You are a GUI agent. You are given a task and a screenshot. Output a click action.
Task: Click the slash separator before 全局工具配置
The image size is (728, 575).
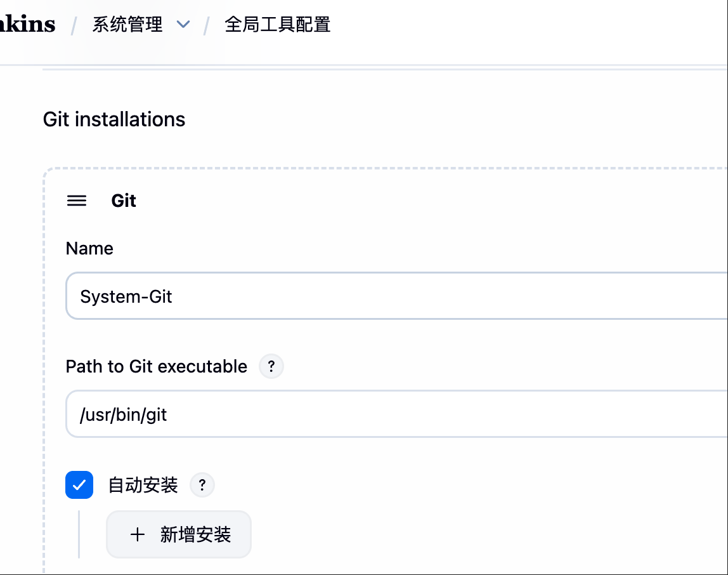click(x=207, y=25)
